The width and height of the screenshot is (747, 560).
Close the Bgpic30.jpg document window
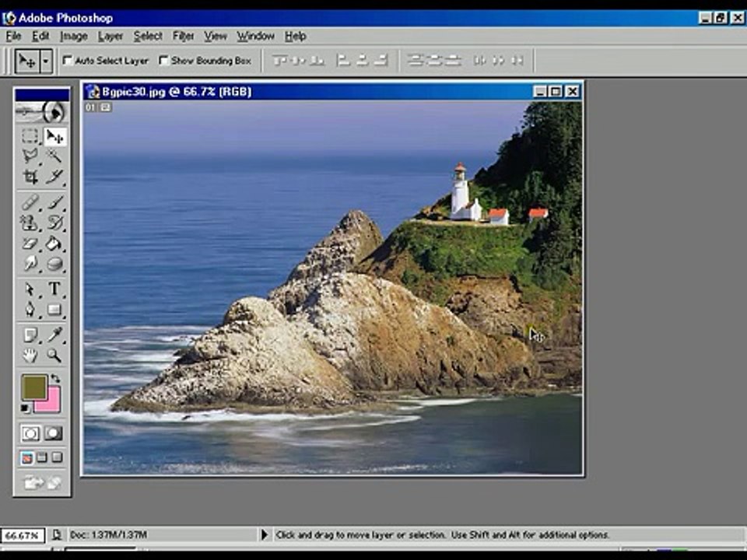pos(572,92)
